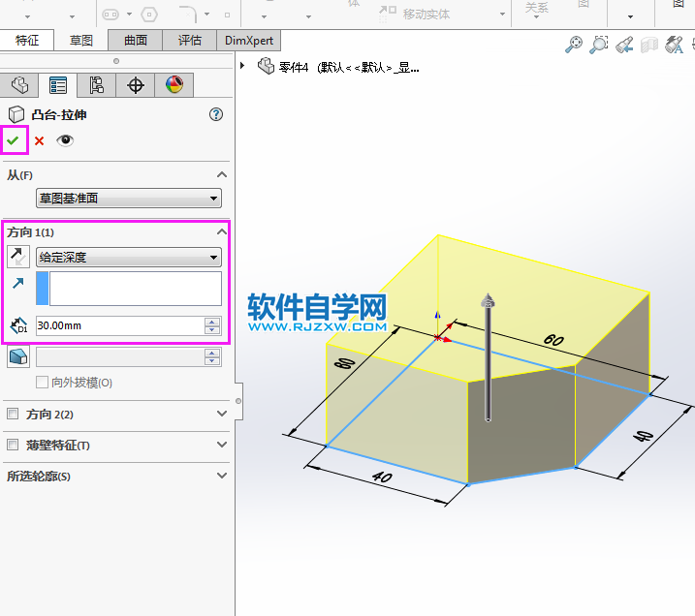Click direction of extrusion arrow icon
Viewport: 695px width, 616px height.
[18, 283]
